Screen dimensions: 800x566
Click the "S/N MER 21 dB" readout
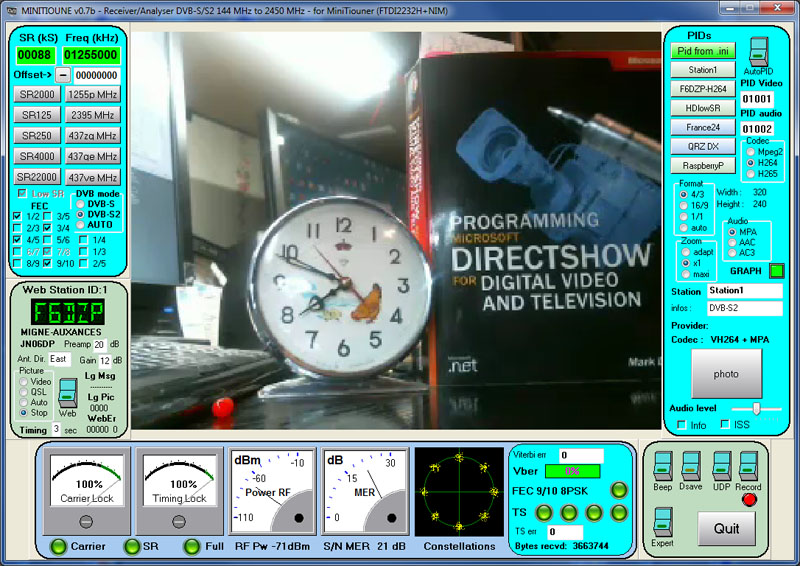(x=364, y=546)
